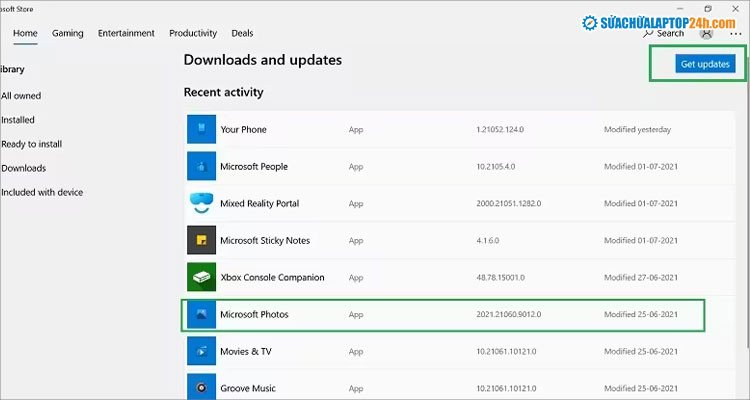Open the user account profile icon
Image resolution: width=750 pixels, height=400 pixels.
pyautogui.click(x=706, y=33)
